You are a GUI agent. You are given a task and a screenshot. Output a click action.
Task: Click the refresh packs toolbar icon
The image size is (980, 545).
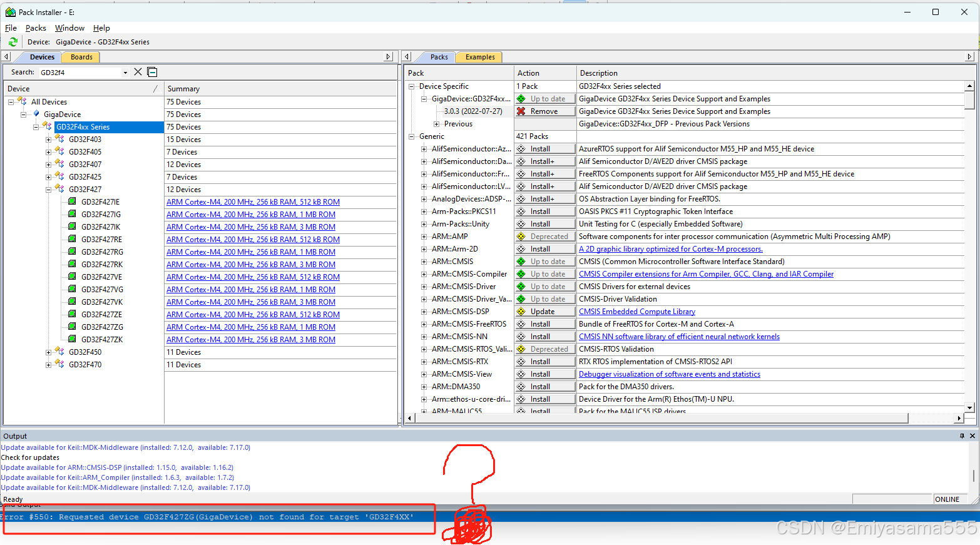(x=13, y=42)
